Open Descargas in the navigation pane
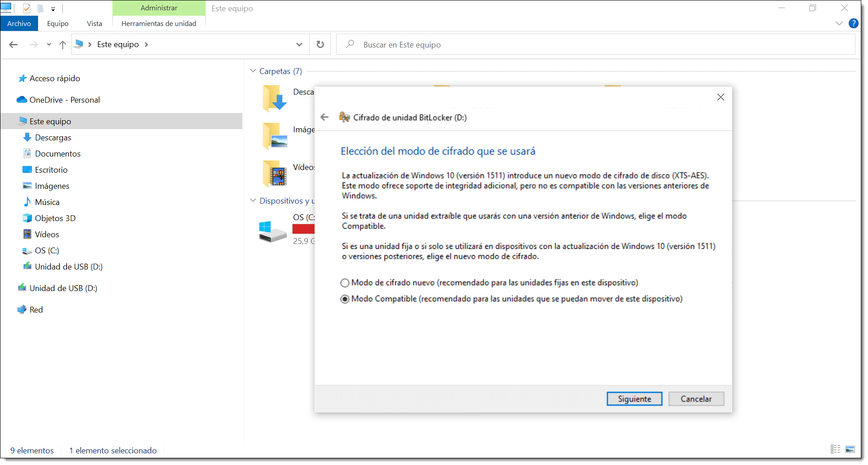The width and height of the screenshot is (868, 465). pos(53,138)
